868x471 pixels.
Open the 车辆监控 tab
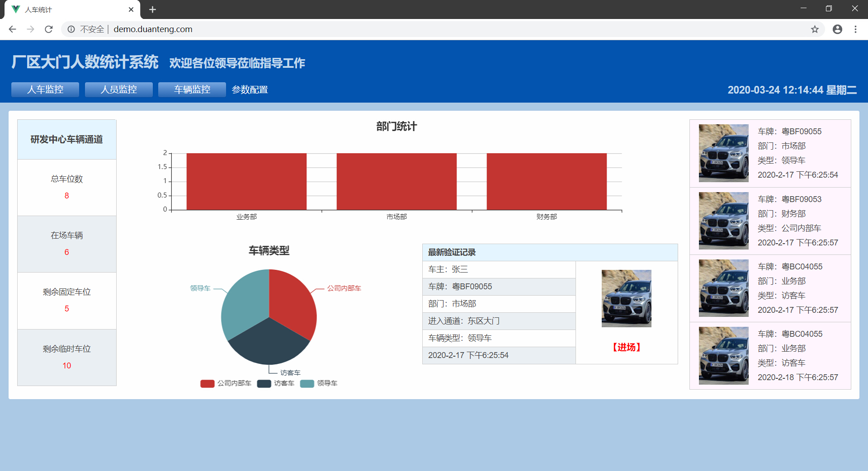[192, 89]
